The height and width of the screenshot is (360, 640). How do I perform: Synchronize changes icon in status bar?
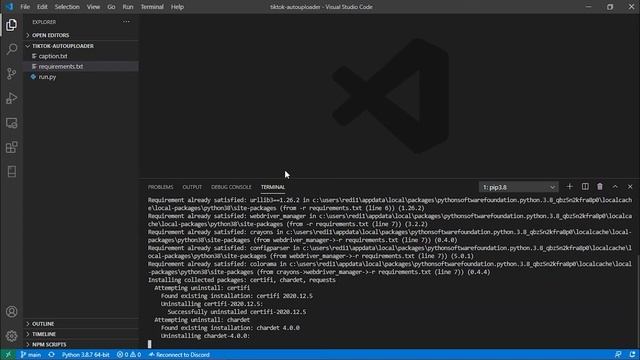(x=51, y=355)
